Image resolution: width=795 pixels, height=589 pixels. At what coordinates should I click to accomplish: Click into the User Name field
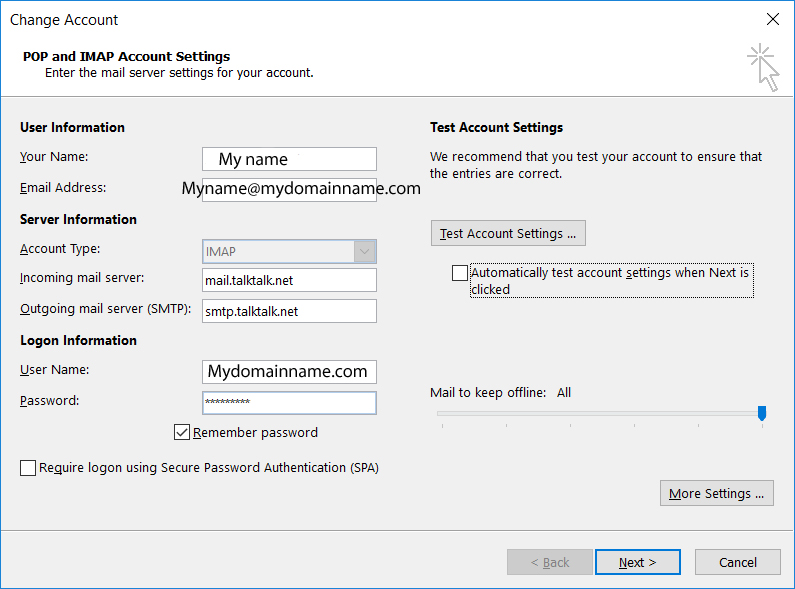coord(289,372)
